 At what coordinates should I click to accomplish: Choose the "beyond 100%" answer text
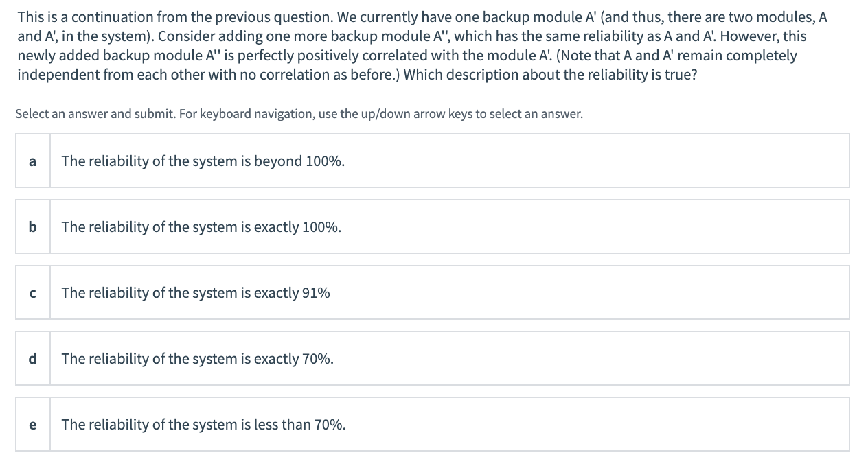pos(203,161)
